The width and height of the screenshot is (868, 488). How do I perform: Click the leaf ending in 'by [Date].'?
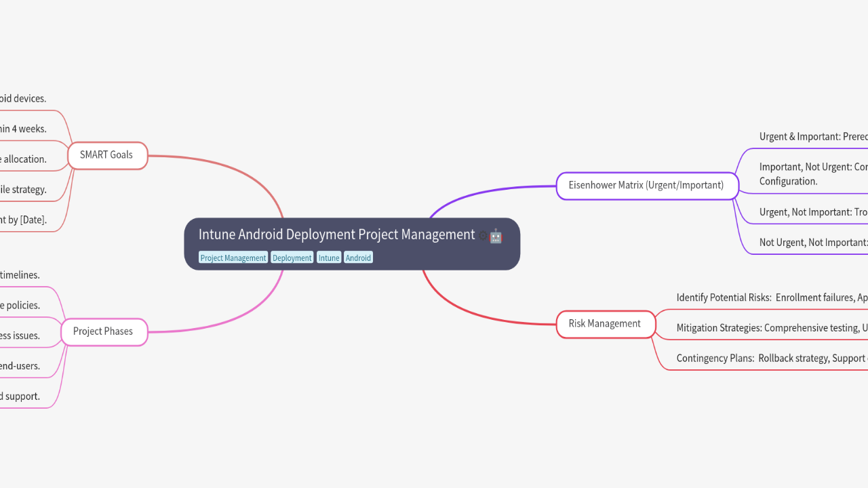(23, 220)
